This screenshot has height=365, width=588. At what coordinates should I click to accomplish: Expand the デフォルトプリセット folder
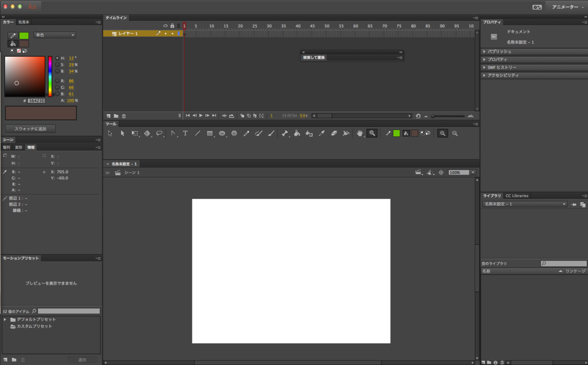click(x=5, y=320)
